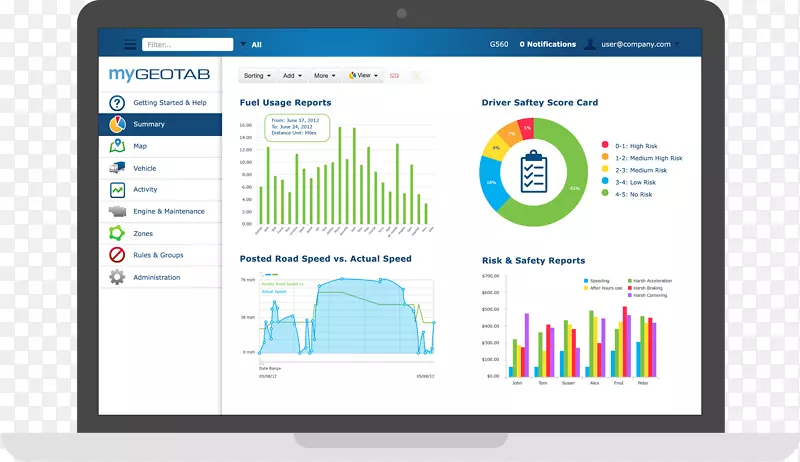
Task: Click the Map pin icon in sidebar
Action: coord(117,146)
